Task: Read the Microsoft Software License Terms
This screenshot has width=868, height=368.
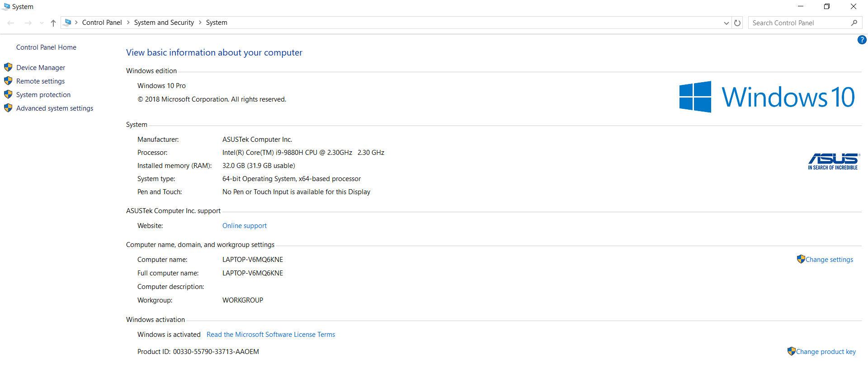Action: 270,335
